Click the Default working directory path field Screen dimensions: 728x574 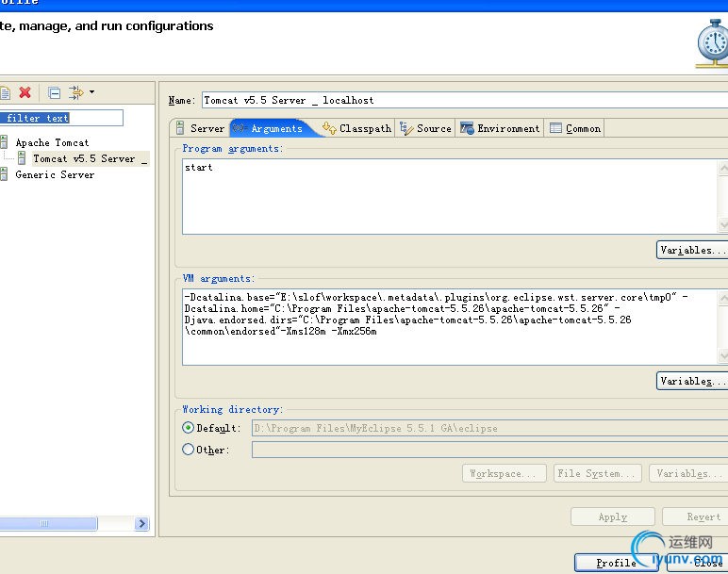(x=489, y=428)
